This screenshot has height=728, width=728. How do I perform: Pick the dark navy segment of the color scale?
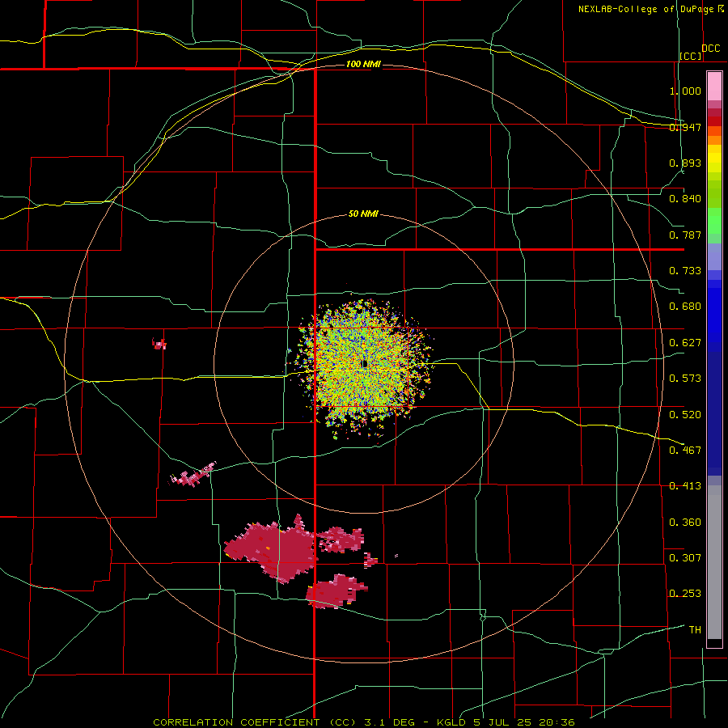tap(714, 413)
